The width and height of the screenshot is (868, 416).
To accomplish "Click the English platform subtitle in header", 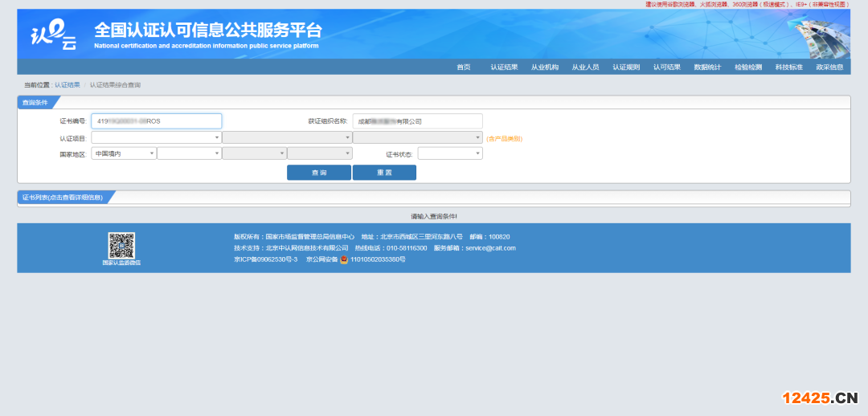I will 207,46.
